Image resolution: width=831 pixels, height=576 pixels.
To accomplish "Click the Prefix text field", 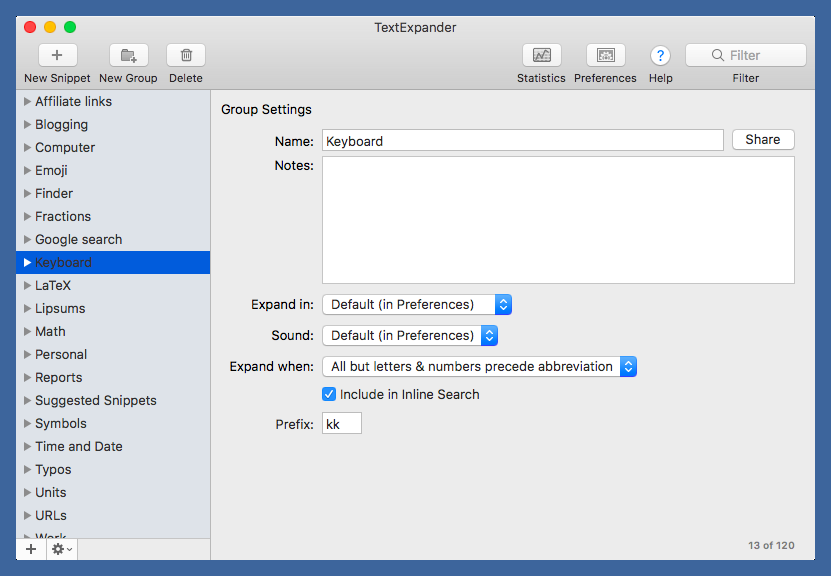I will (x=342, y=425).
